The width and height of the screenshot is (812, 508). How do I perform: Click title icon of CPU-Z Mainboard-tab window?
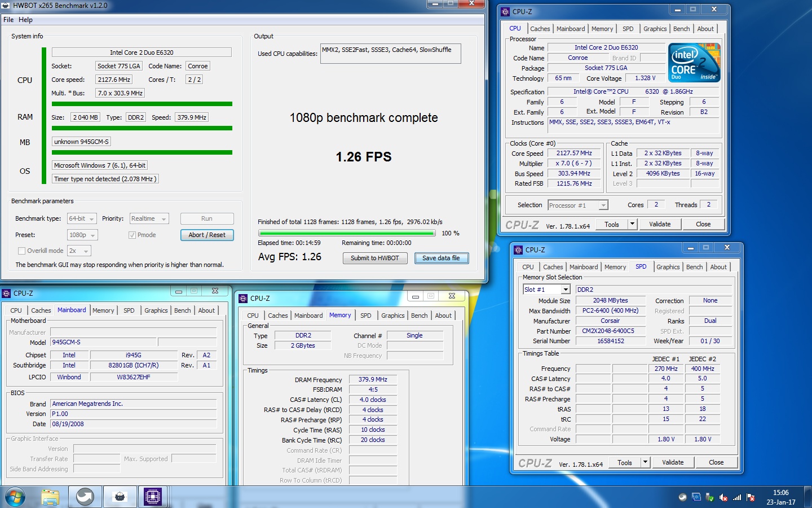6,293
